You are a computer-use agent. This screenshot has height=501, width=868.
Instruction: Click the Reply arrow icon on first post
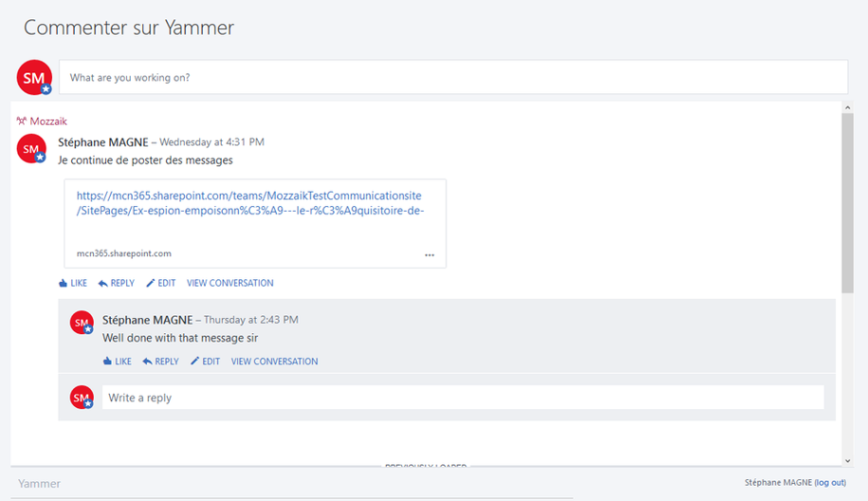pyautogui.click(x=103, y=283)
